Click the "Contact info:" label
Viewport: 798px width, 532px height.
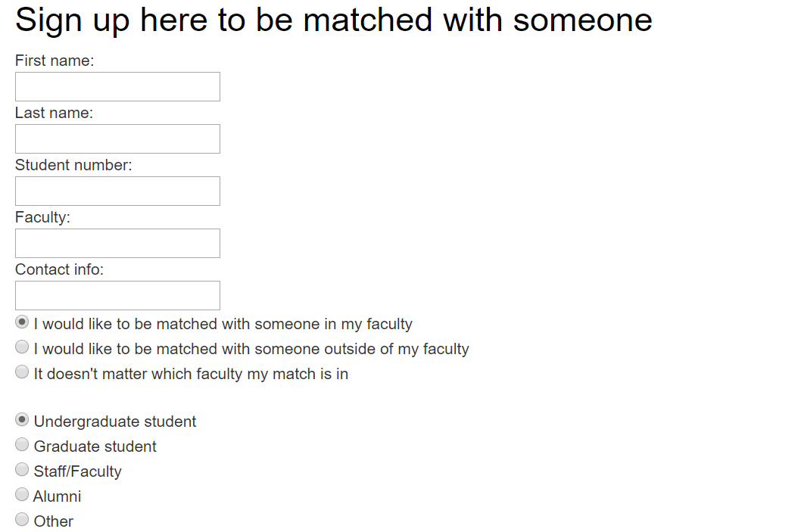[59, 269]
